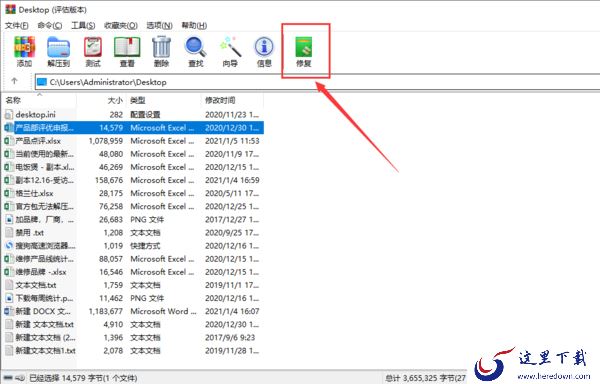
Task: Select the 新建文本文档 (2 file
Action: click(x=133, y=337)
